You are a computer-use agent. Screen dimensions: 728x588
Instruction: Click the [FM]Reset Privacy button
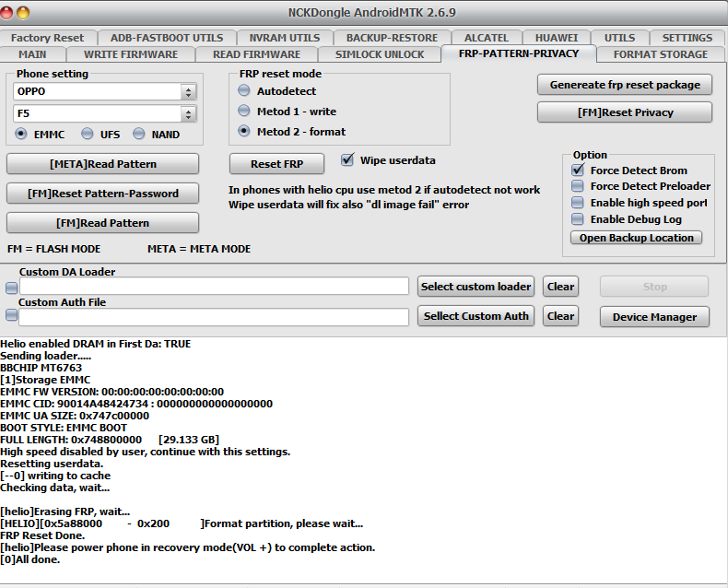625,112
